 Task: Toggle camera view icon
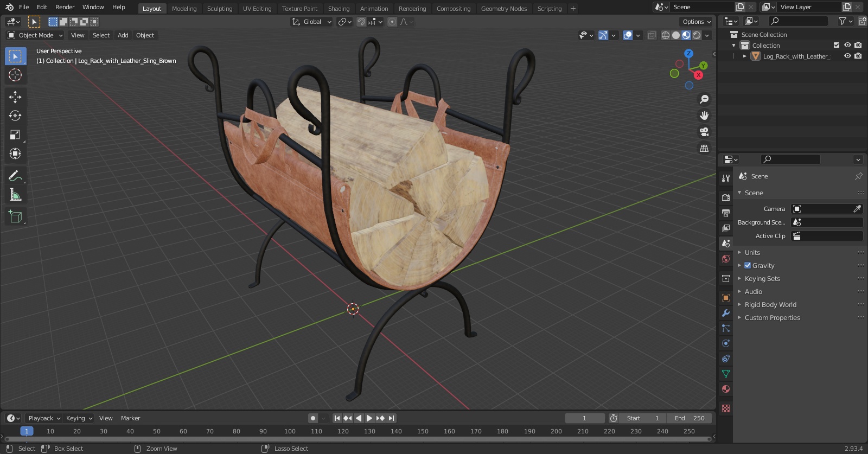tap(704, 132)
